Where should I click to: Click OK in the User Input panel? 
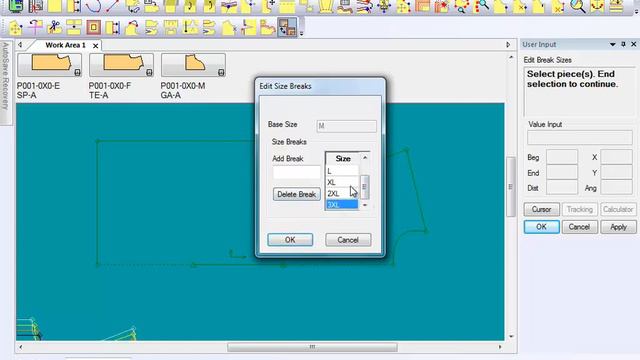coord(542,227)
